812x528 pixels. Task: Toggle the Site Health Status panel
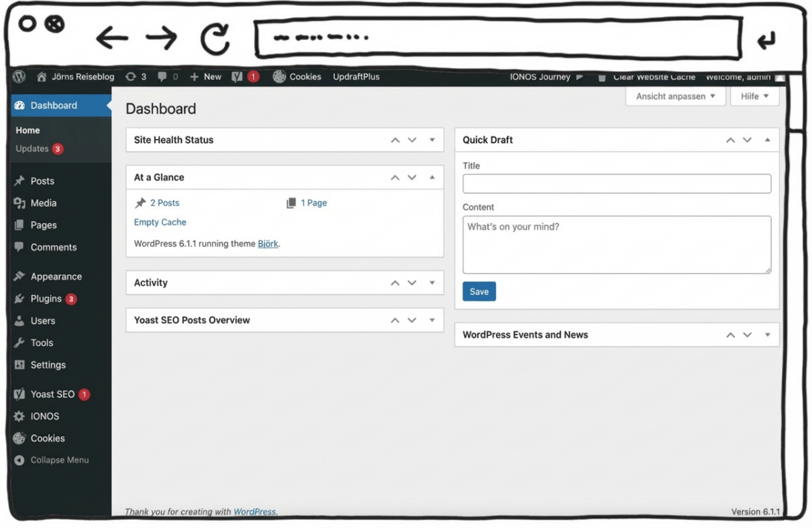point(432,140)
